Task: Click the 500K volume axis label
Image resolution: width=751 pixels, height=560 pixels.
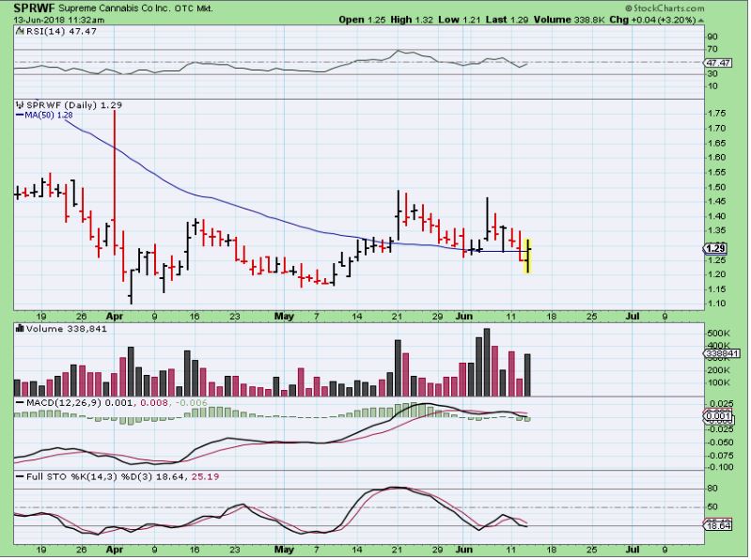Action: (x=718, y=334)
